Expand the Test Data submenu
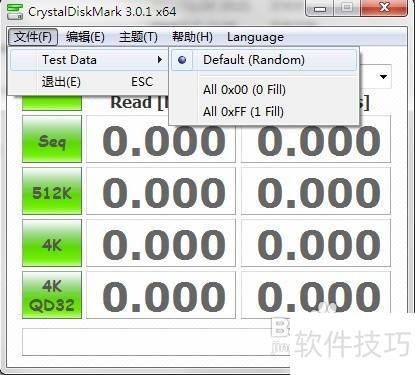The image size is (415, 375). coord(88,60)
